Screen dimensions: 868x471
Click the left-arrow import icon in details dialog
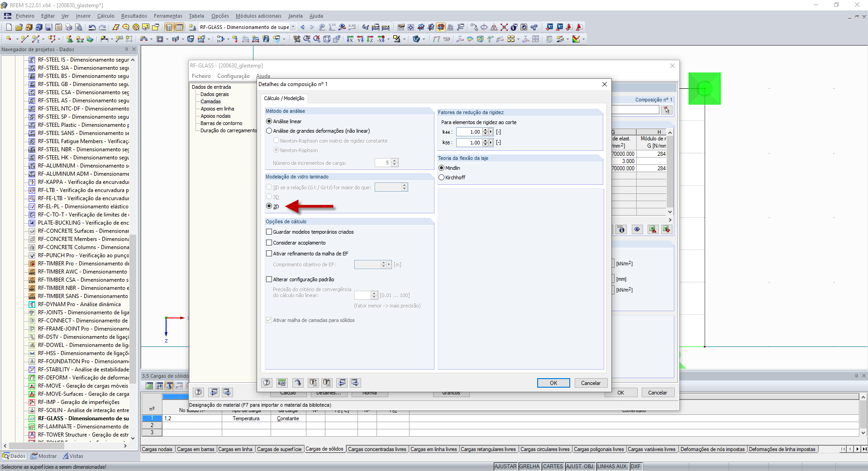point(342,383)
